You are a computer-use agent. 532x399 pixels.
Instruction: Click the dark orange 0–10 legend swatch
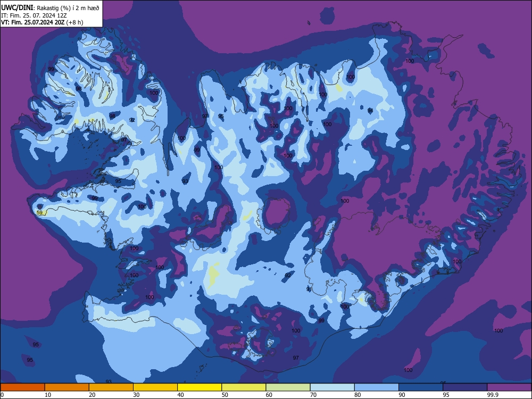22,387
